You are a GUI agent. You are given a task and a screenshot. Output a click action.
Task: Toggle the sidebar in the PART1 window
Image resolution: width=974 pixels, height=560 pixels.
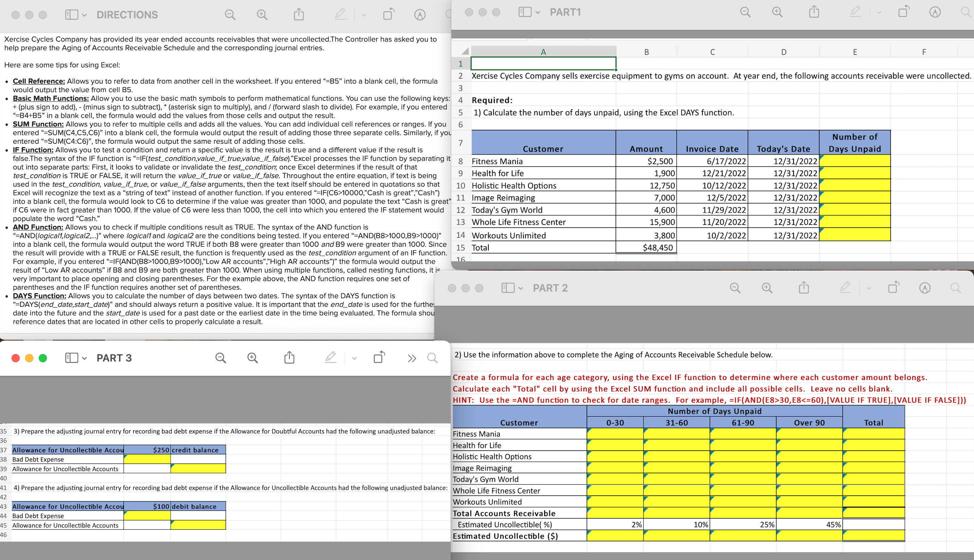525,12
